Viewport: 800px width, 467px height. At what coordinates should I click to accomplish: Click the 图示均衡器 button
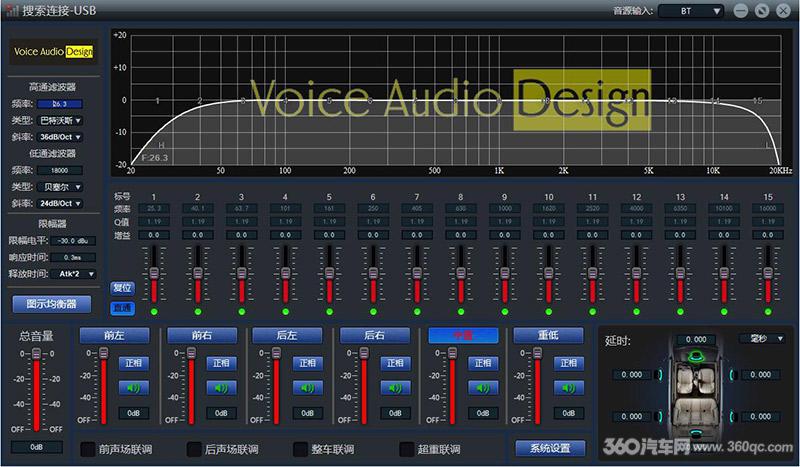point(52,304)
